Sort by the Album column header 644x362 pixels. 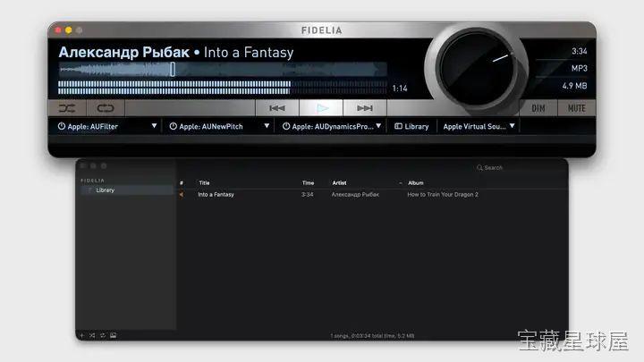(416, 183)
